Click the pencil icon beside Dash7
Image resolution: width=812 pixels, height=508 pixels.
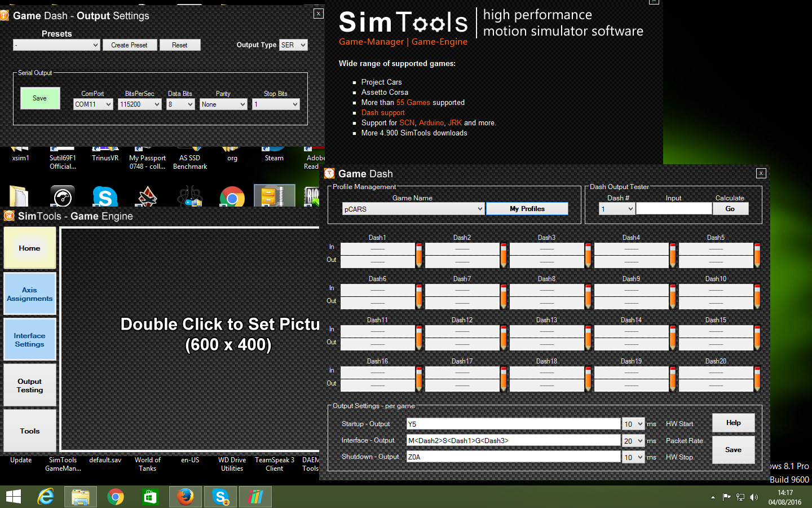pyautogui.click(x=504, y=296)
